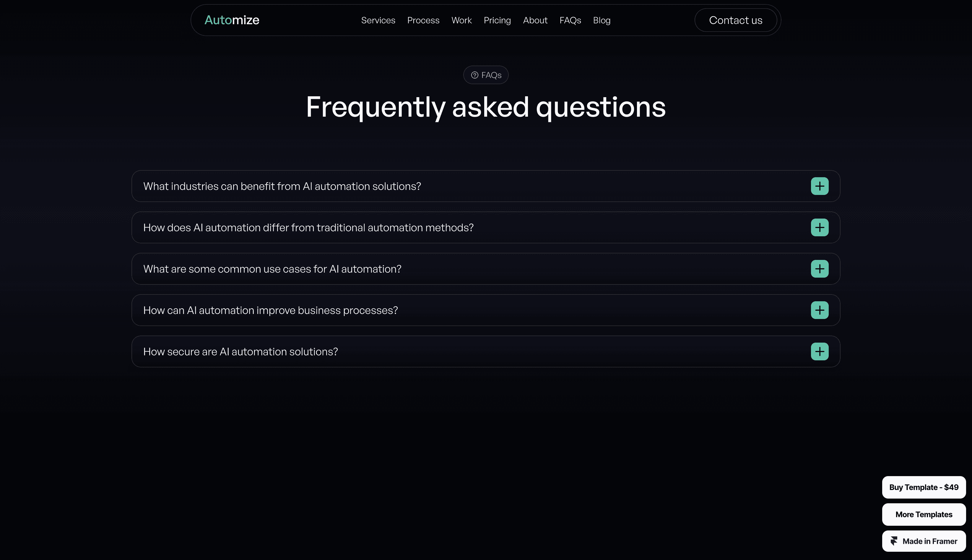Click the plus icon for industries question
Image resolution: width=972 pixels, height=560 pixels.
point(819,186)
